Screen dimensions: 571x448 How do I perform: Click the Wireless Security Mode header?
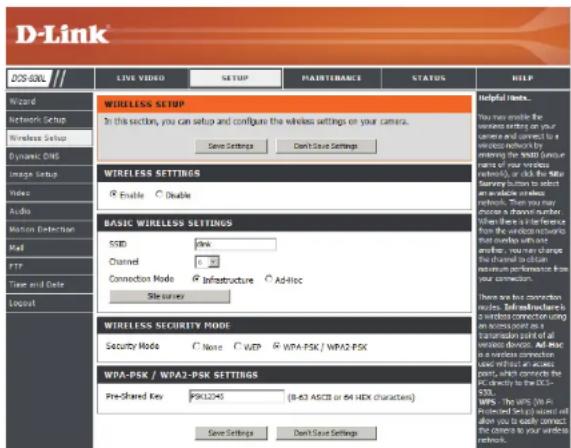[x=284, y=326]
